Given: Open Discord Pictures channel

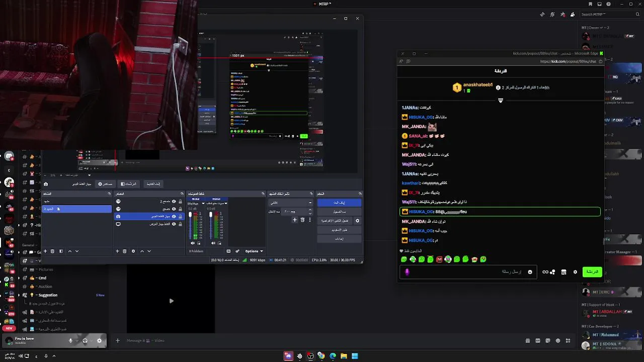Looking at the screenshot, I should (45, 269).
